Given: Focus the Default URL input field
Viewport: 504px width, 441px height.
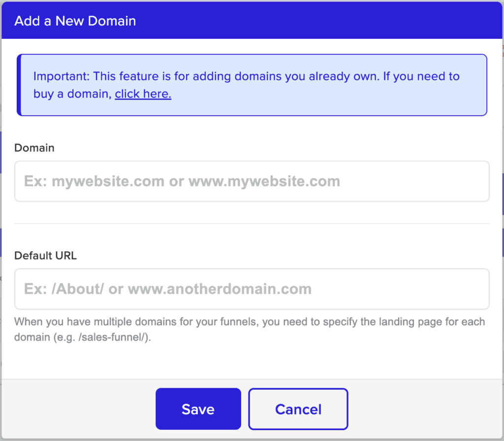Looking at the screenshot, I should tap(252, 289).
